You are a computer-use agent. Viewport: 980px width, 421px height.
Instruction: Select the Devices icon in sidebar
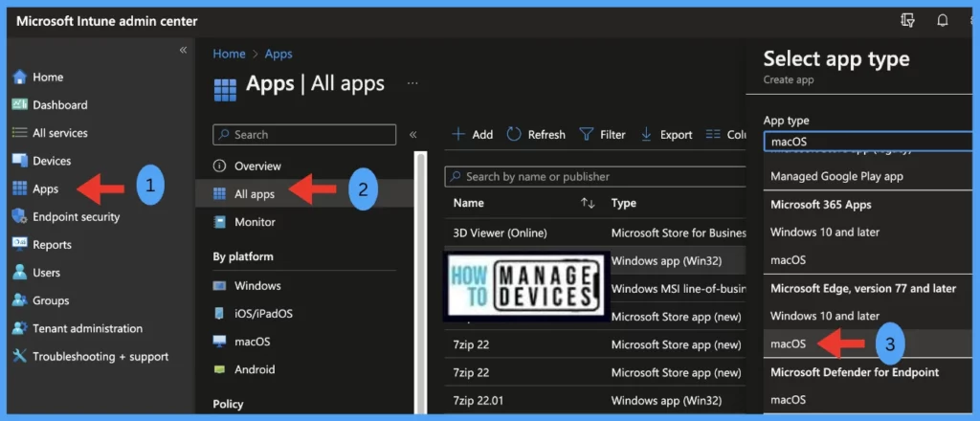[x=20, y=161]
